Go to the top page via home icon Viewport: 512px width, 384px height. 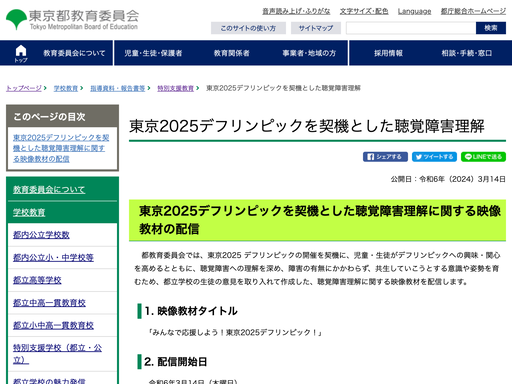pyautogui.click(x=21, y=53)
